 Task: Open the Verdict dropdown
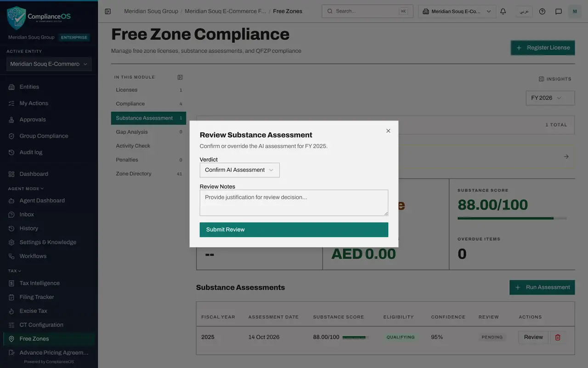click(x=239, y=170)
